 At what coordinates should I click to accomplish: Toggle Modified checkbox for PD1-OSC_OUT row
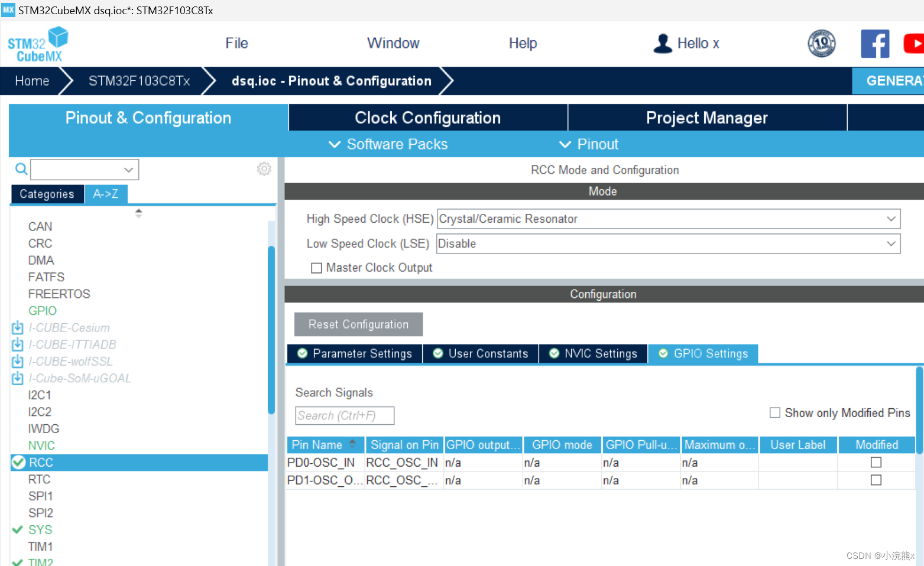[x=876, y=480]
